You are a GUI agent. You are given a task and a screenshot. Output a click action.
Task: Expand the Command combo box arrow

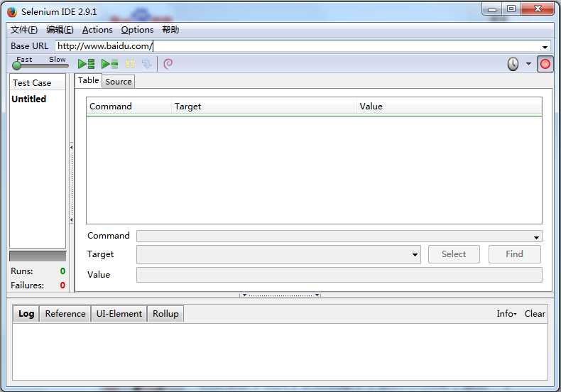pyautogui.click(x=536, y=237)
